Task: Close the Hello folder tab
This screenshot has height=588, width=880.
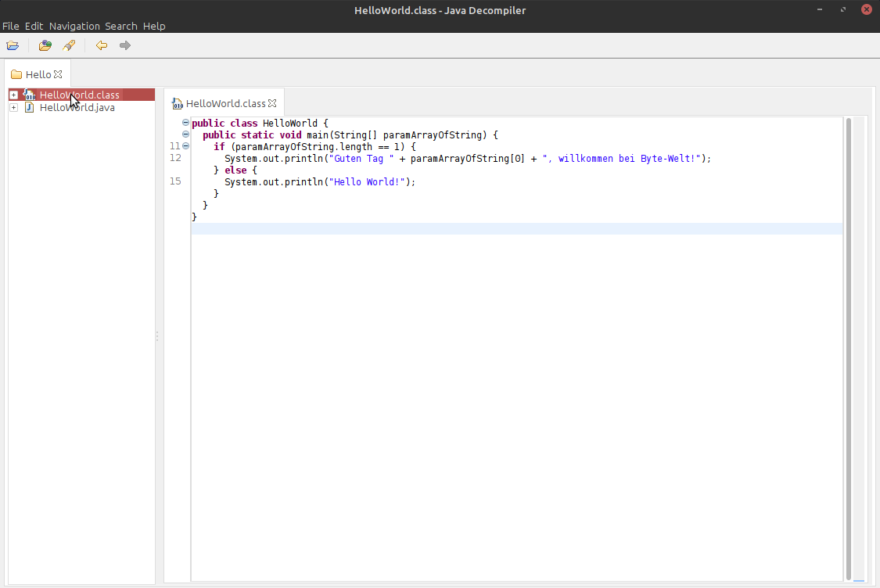Action: 58,74
